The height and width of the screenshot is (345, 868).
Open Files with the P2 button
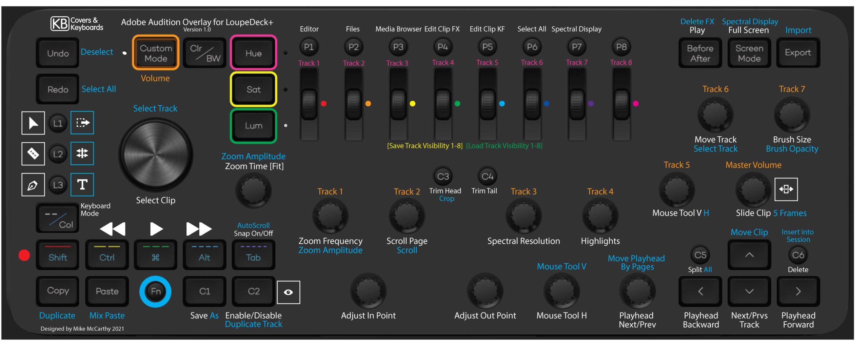(x=353, y=47)
